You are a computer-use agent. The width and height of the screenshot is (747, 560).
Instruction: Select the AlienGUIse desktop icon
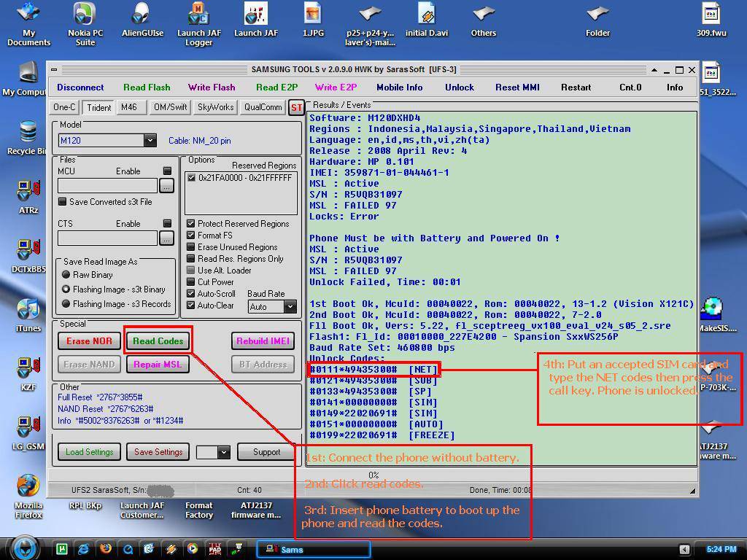(x=142, y=20)
